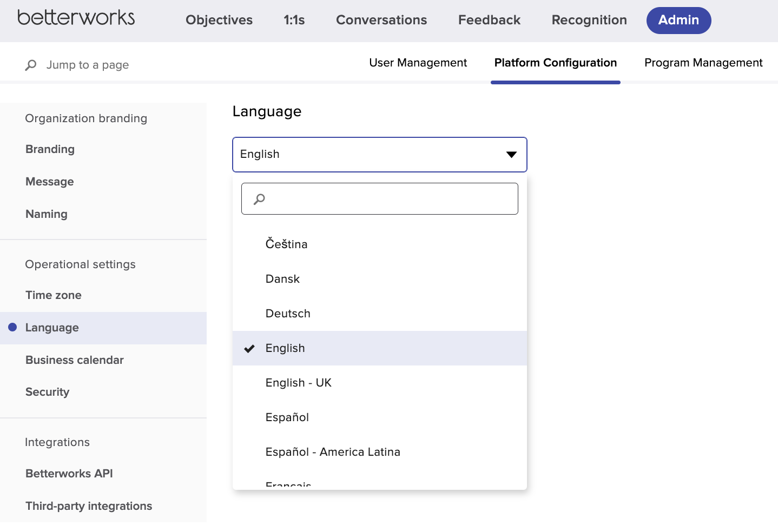Click the checkmark next to English
Image resolution: width=778 pixels, height=532 pixels.
249,348
